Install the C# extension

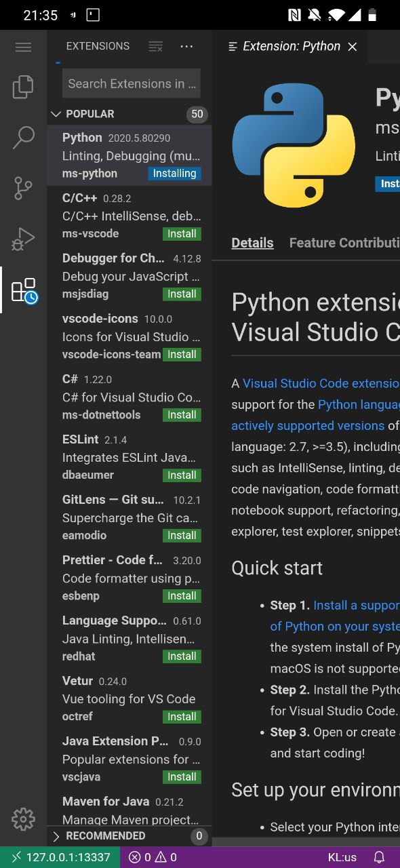(x=182, y=415)
